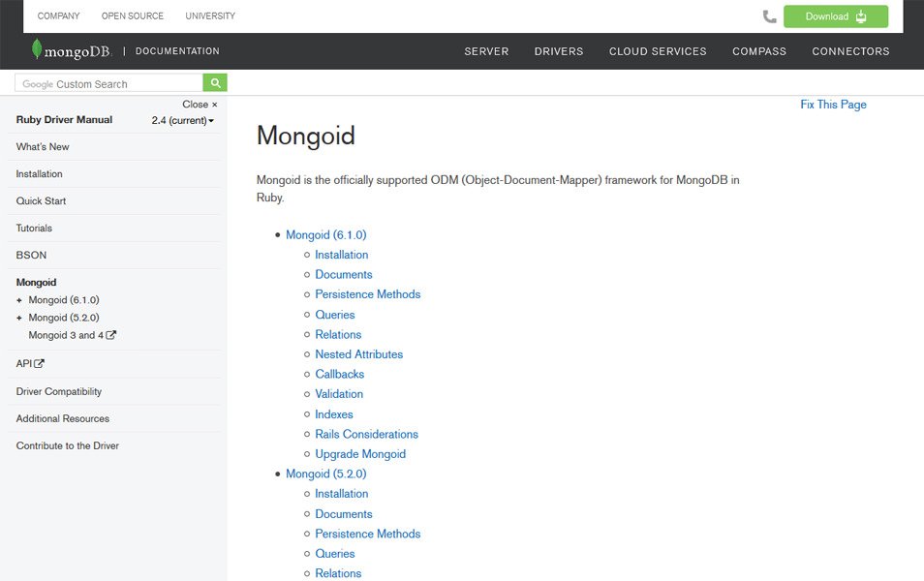Image resolution: width=924 pixels, height=581 pixels.
Task: Expand Mongoid (5.2.0) in the sidebar
Action: (x=18, y=318)
